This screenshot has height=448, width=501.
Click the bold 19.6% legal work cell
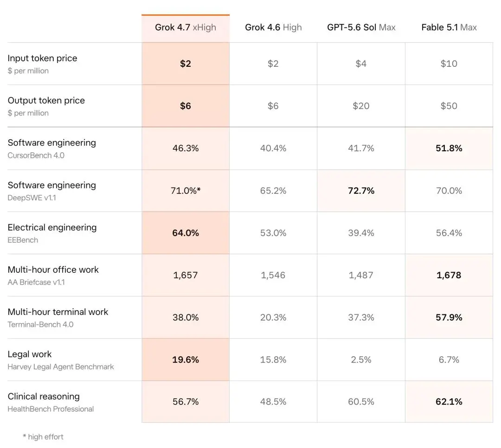(x=185, y=359)
